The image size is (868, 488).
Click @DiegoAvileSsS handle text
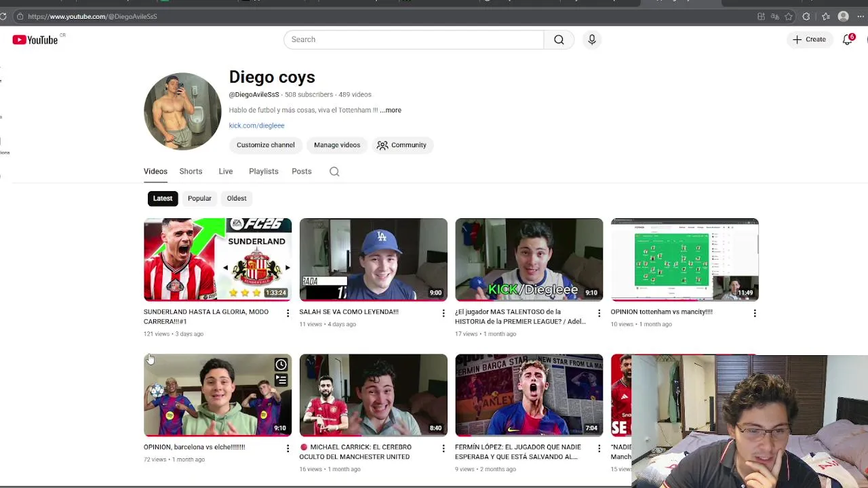254,95
